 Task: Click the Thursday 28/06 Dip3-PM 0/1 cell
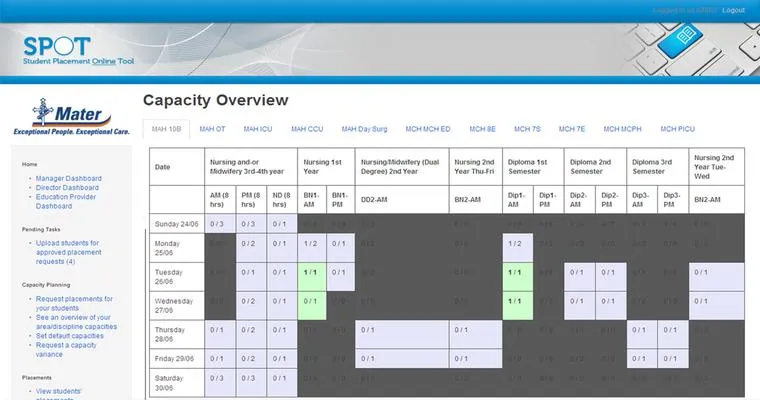coord(673,334)
